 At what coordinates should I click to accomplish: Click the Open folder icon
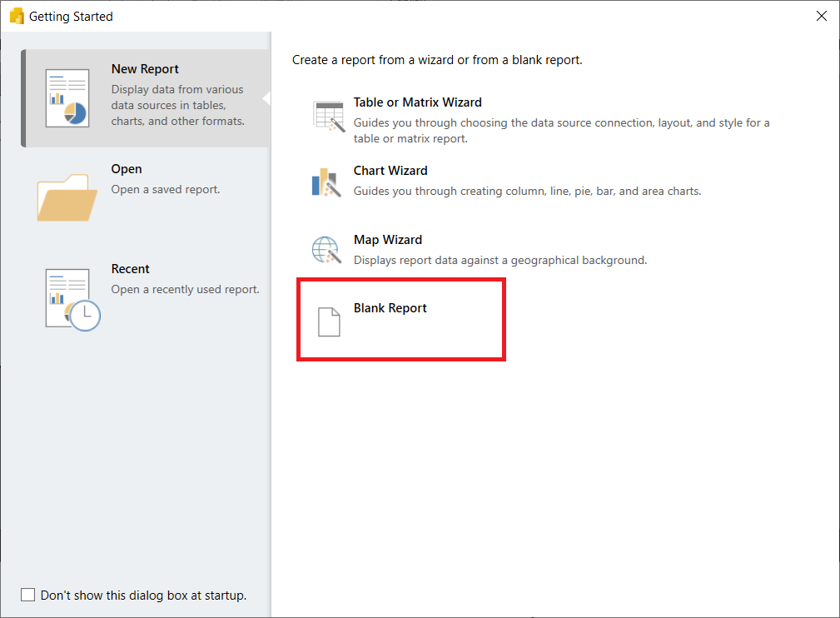click(66, 197)
